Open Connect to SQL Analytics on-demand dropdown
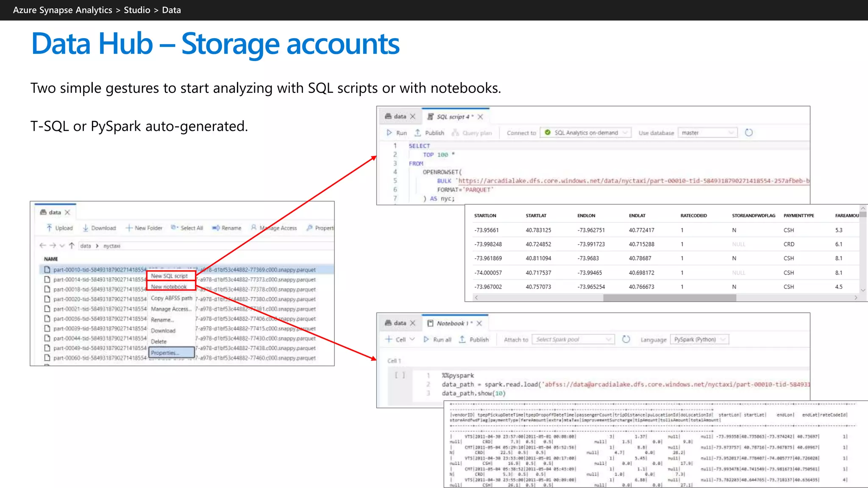This screenshot has width=868, height=488. tap(586, 133)
